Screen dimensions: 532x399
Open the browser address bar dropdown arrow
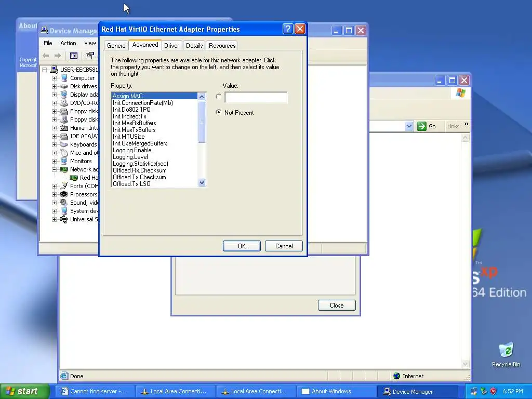pos(409,126)
